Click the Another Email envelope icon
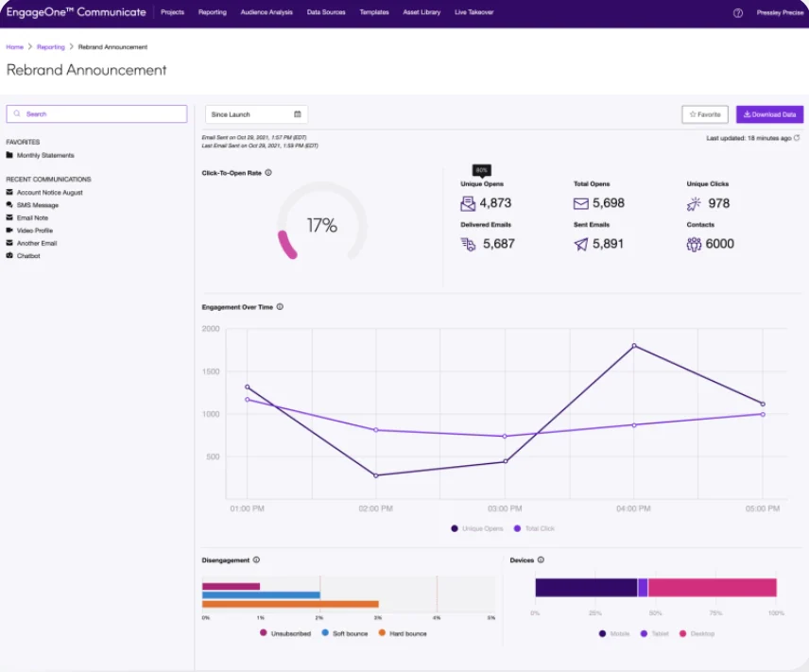 [9, 243]
